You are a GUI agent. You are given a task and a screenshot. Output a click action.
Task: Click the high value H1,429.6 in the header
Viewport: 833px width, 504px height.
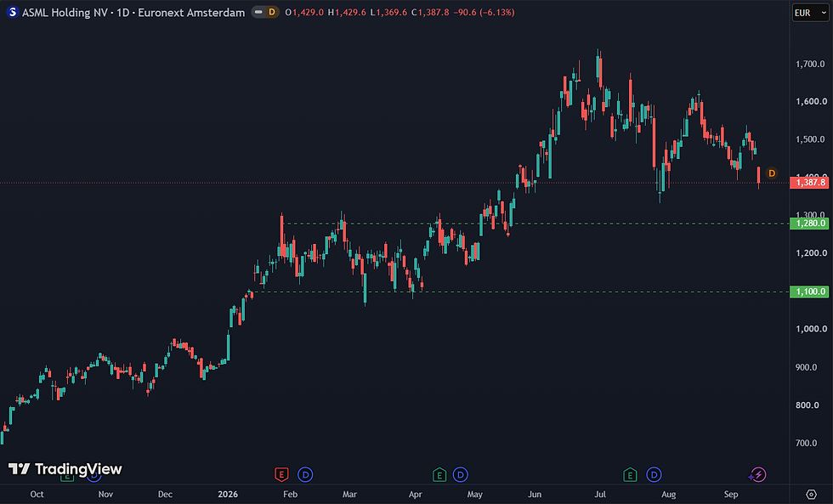click(347, 12)
